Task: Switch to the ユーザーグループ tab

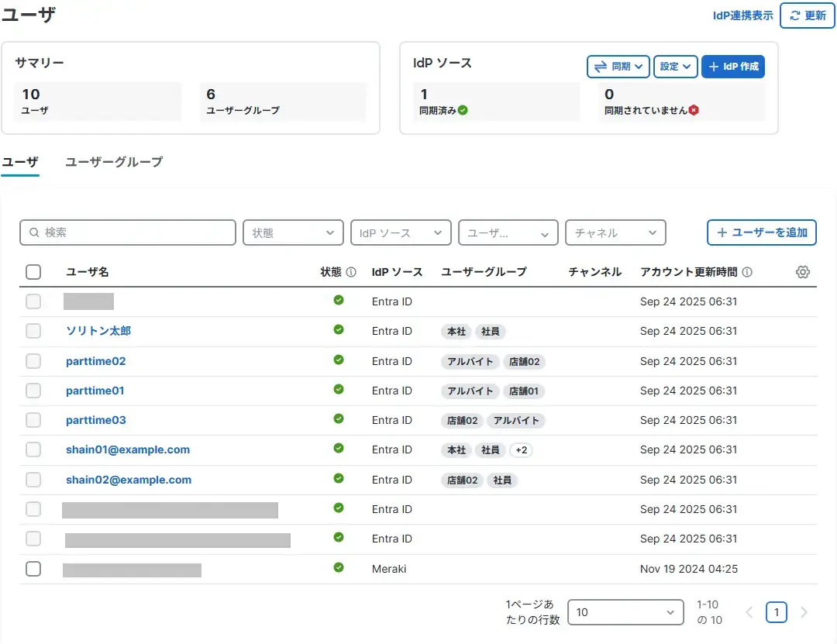Action: coord(114,162)
